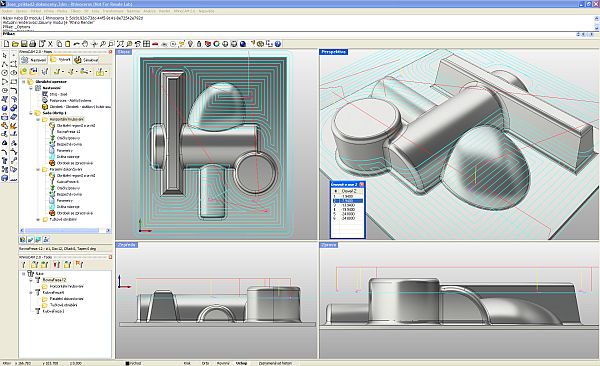Select the Pan hand tool
The image size is (600, 366).
85,44
